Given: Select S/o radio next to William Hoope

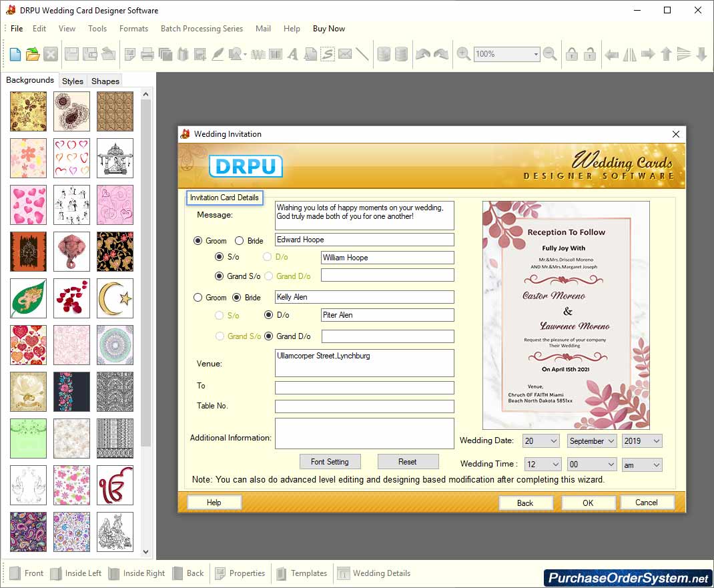Looking at the screenshot, I should point(219,257).
